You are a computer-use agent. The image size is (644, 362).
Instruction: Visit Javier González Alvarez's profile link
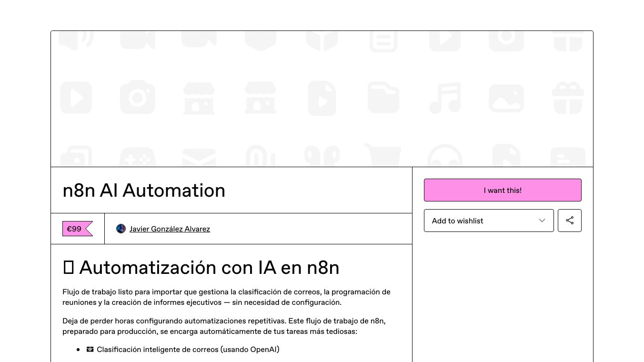point(170,229)
